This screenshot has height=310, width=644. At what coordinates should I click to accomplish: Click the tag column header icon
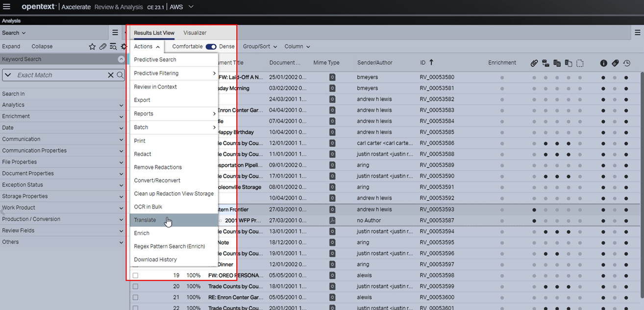(x=615, y=63)
